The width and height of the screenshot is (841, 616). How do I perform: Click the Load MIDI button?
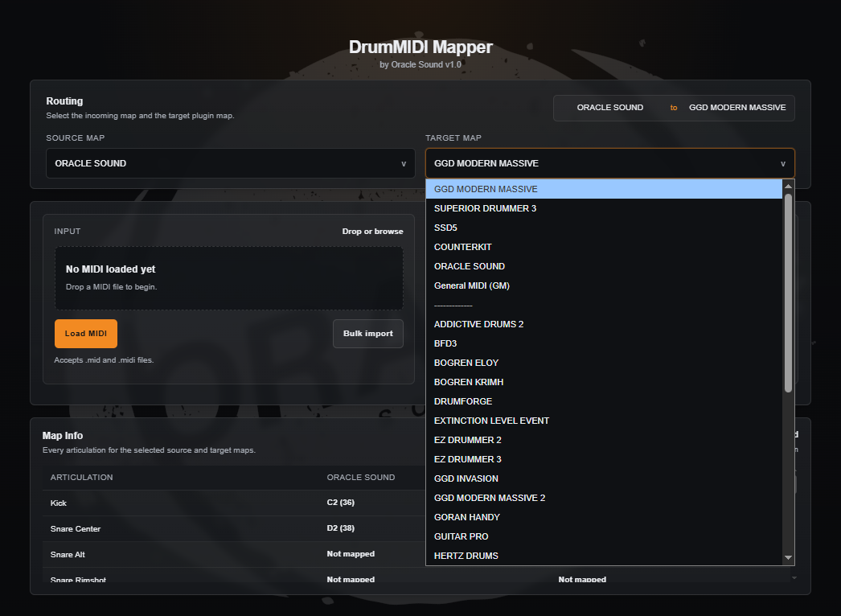pyautogui.click(x=86, y=334)
